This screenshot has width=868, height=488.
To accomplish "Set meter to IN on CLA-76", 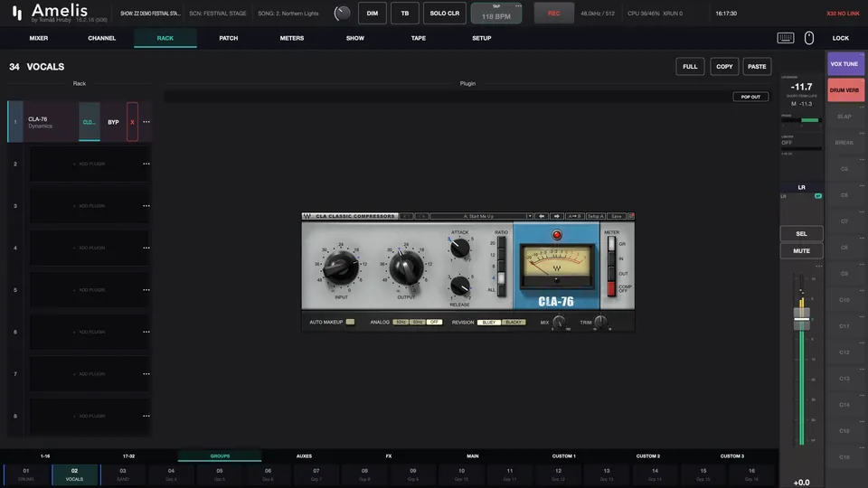I will tap(611, 258).
